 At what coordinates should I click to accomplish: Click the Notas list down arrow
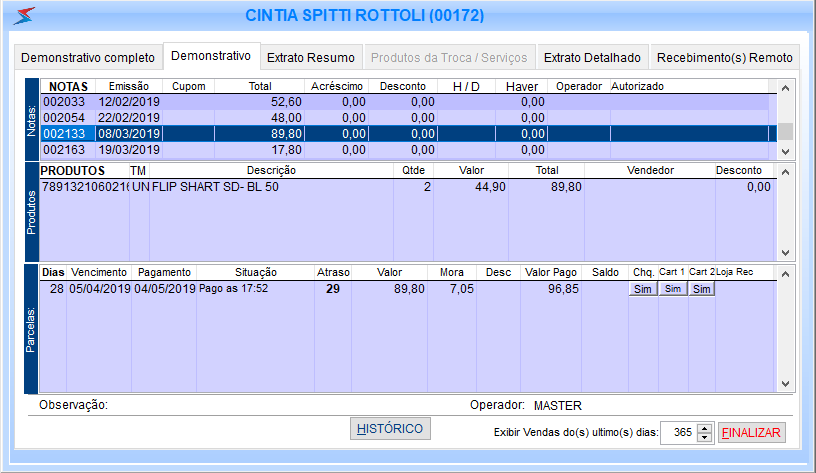click(x=785, y=152)
